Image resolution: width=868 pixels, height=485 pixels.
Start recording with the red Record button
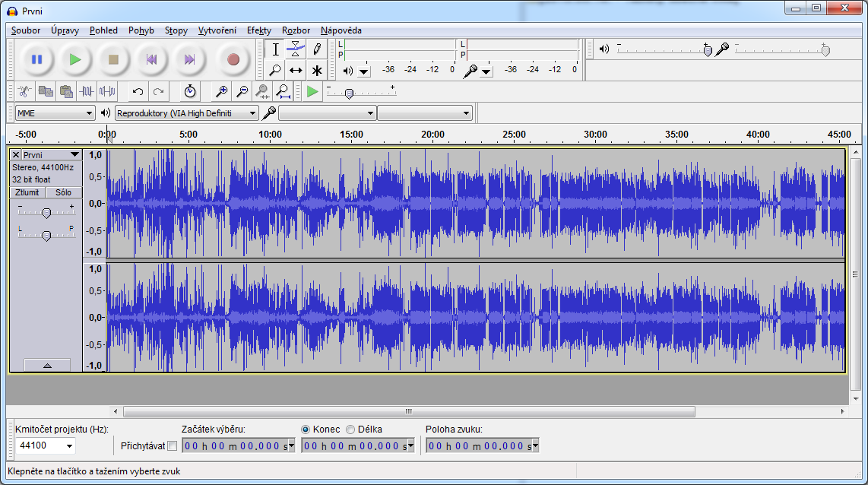233,59
